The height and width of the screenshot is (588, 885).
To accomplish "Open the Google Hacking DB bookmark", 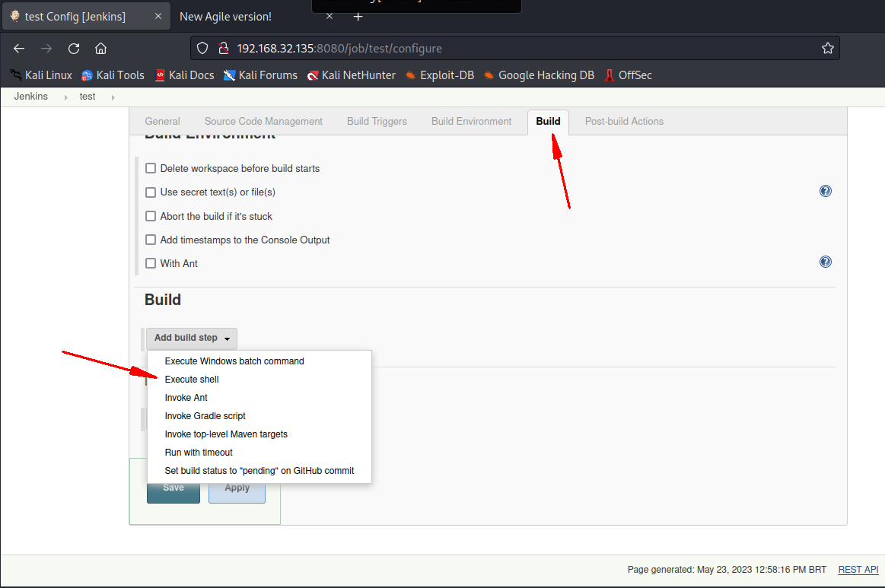I will (539, 75).
